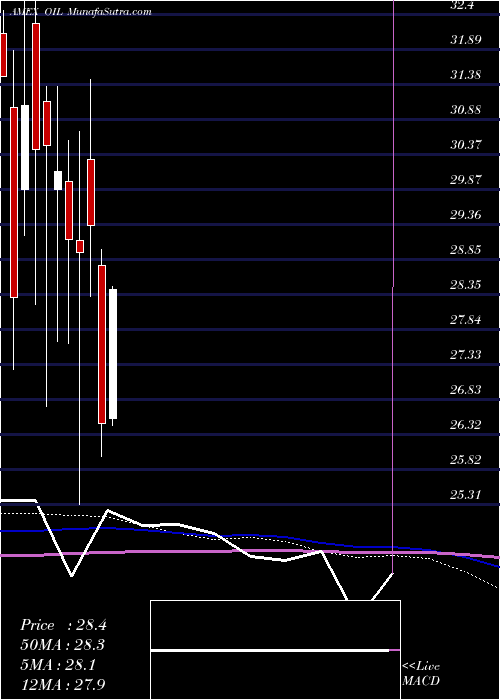This screenshot has width=500, height=700.
Task: Select the 31.38 price axis label
Action: [466, 75]
